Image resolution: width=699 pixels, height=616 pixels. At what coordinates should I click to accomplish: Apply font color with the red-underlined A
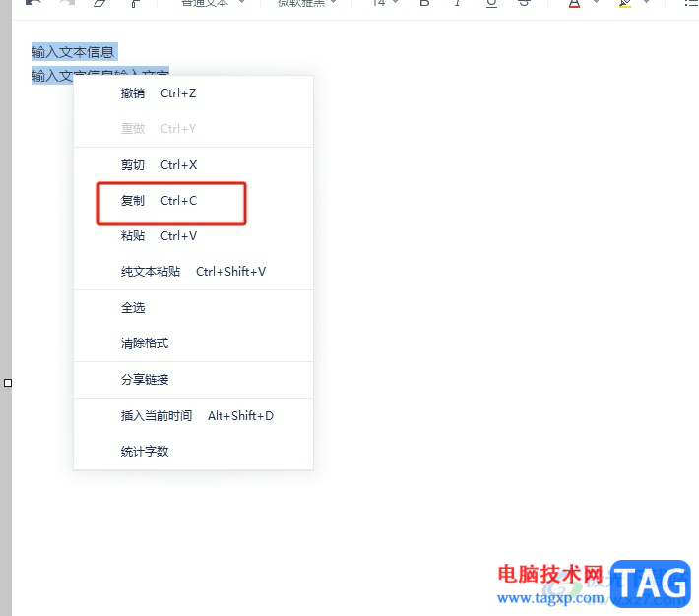coord(574,4)
